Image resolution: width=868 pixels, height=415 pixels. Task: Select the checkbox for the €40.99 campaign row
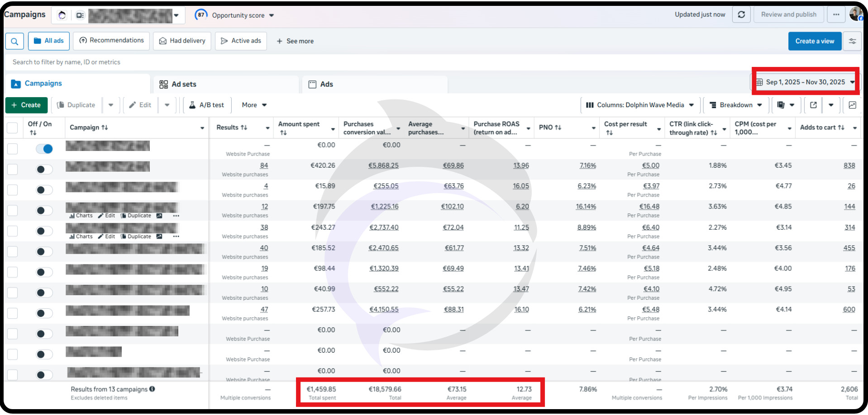[x=12, y=292]
